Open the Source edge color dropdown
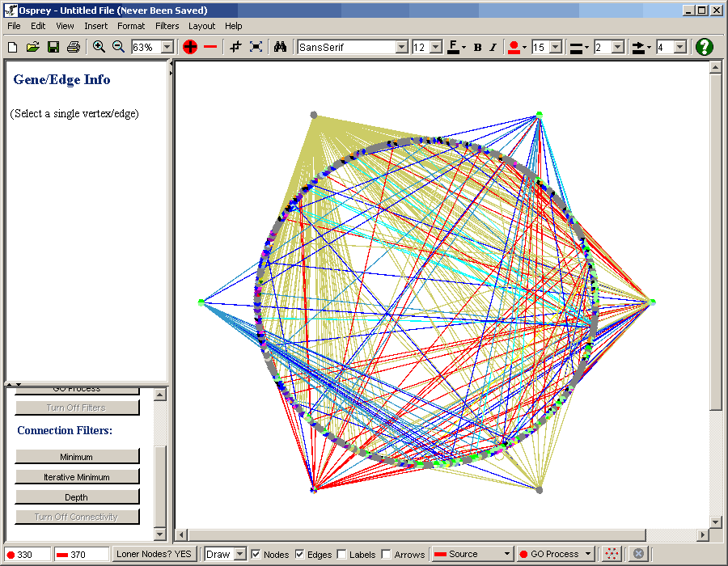728x566 pixels. 472,554
